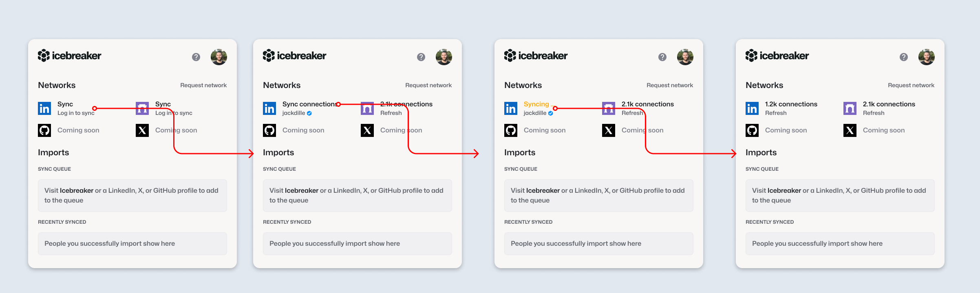Click "Log in to sync" under the LinkedIn Sync

(x=76, y=113)
